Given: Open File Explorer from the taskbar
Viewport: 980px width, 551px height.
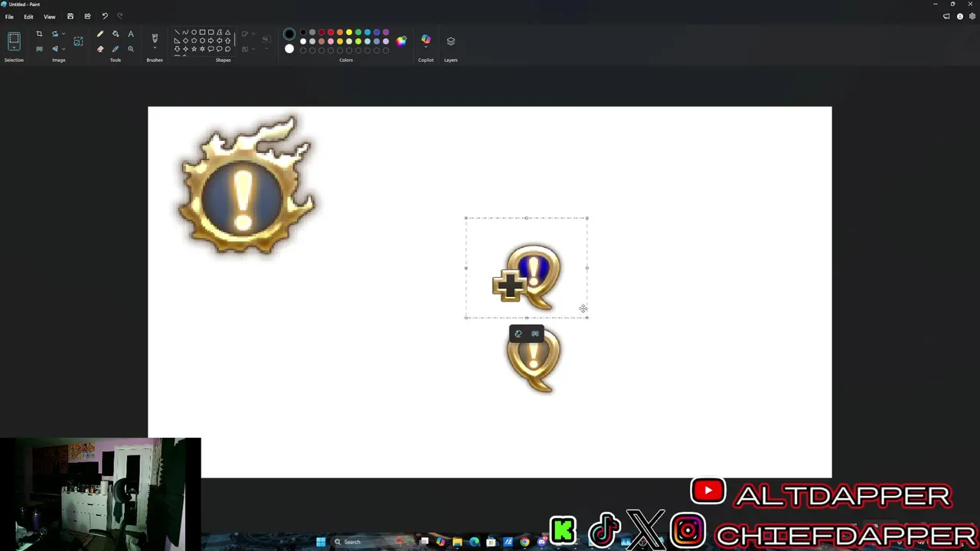Looking at the screenshot, I should click(457, 542).
